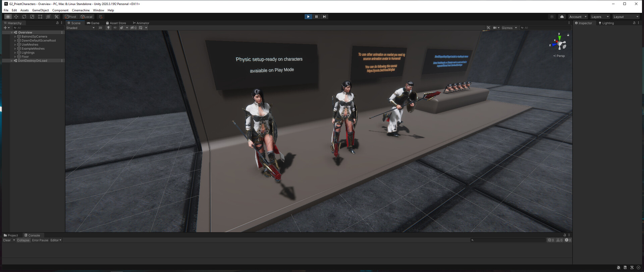Toggle scene grid visibility

click(x=141, y=28)
